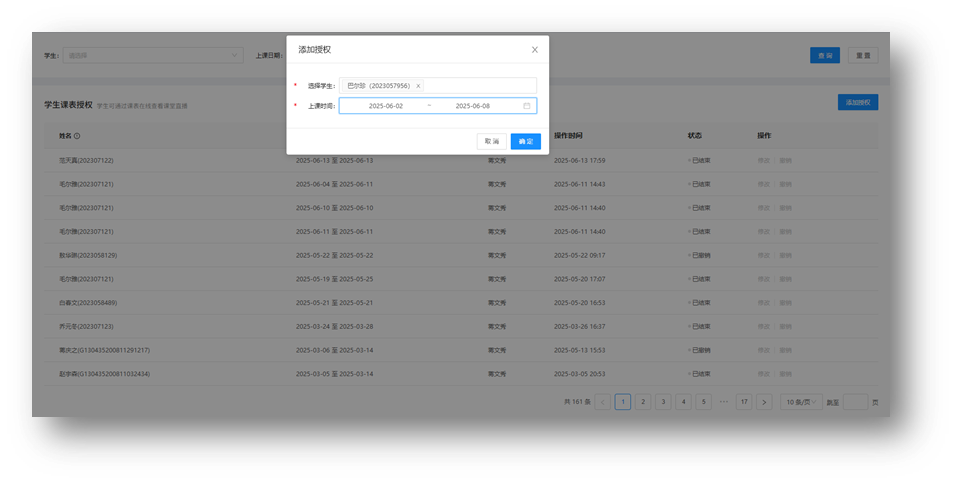Click the name cell with ID G130435200811032434

104,374
